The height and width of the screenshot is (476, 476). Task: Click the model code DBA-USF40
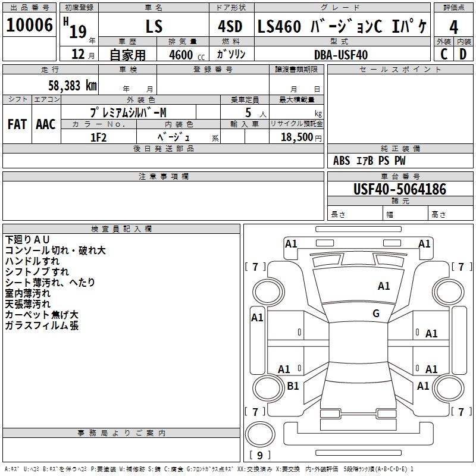[341, 55]
